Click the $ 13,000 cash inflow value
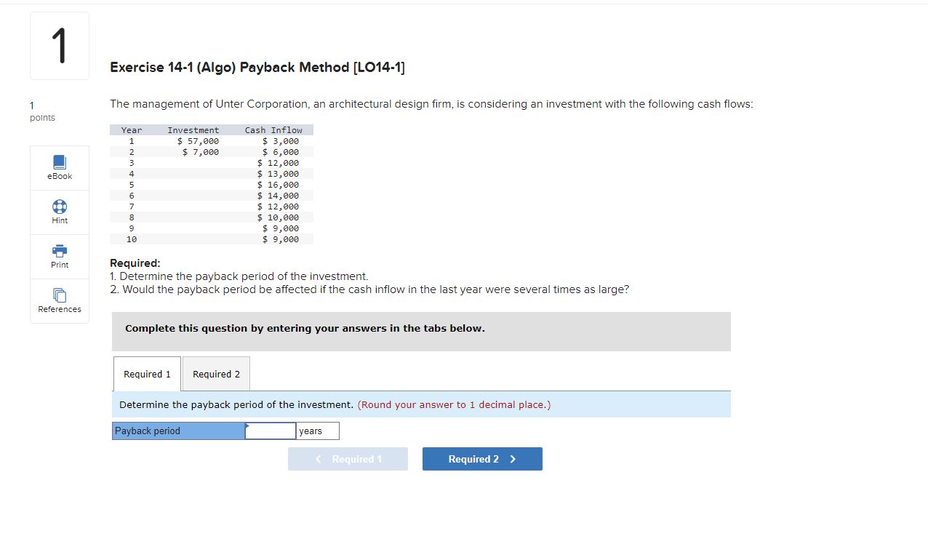928x560 pixels. point(278,174)
